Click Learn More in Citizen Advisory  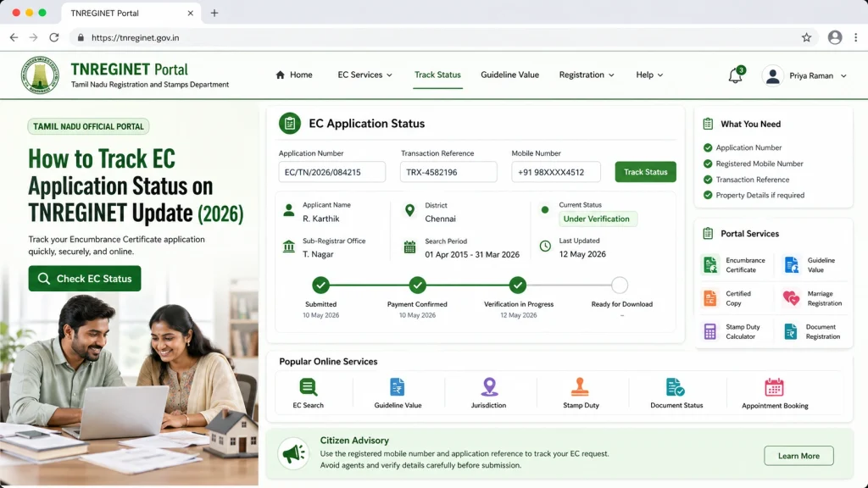798,456
